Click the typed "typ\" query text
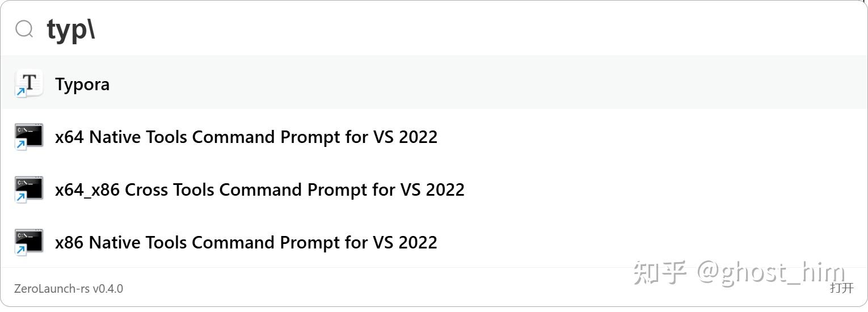This screenshot has width=868, height=312. coord(71,29)
